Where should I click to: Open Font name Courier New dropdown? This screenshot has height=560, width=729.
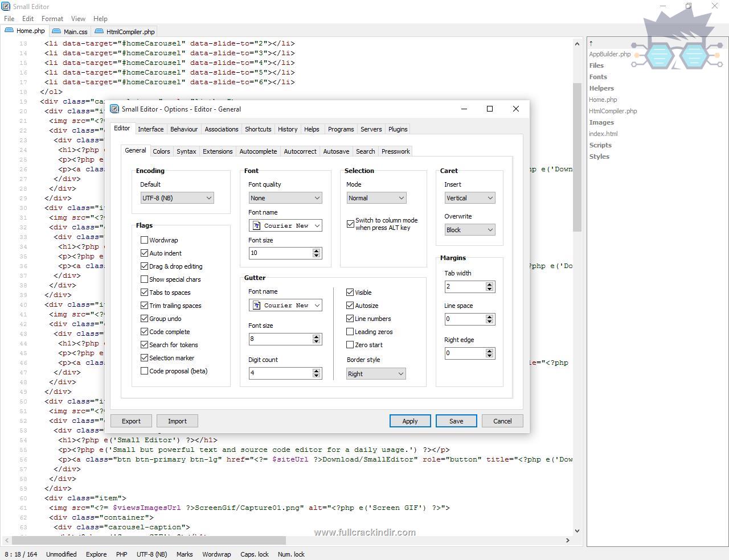(285, 225)
